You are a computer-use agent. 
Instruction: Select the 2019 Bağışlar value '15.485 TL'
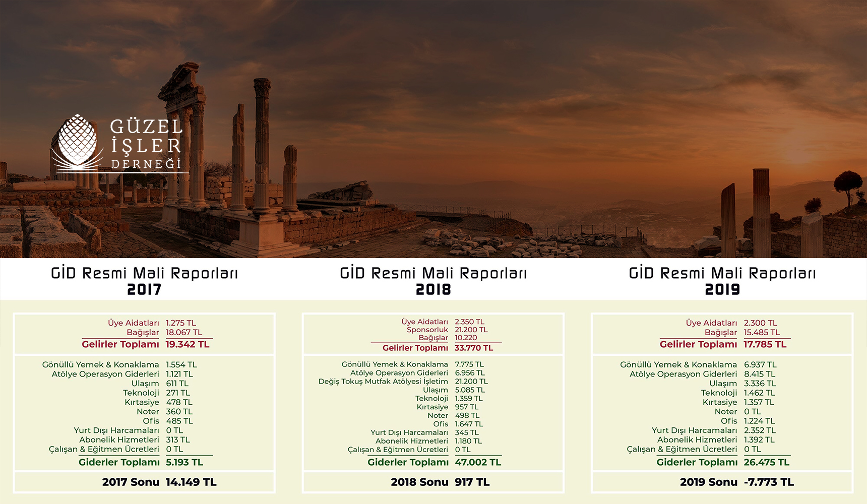click(762, 333)
